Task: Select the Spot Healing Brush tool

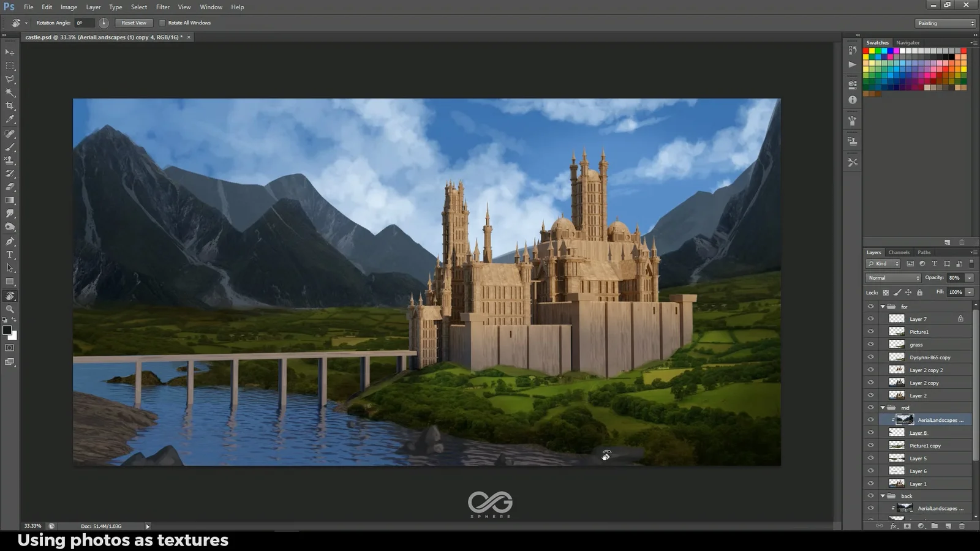Action: click(x=10, y=133)
